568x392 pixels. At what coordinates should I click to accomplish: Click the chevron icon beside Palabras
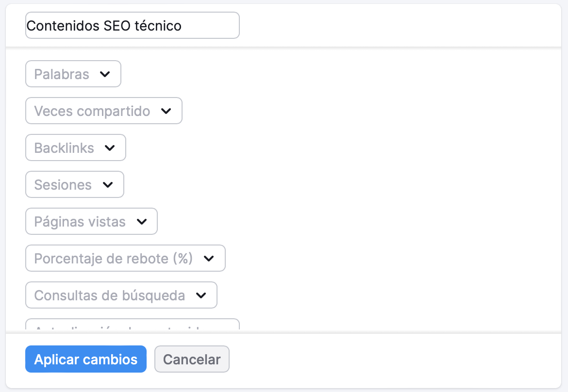[106, 74]
